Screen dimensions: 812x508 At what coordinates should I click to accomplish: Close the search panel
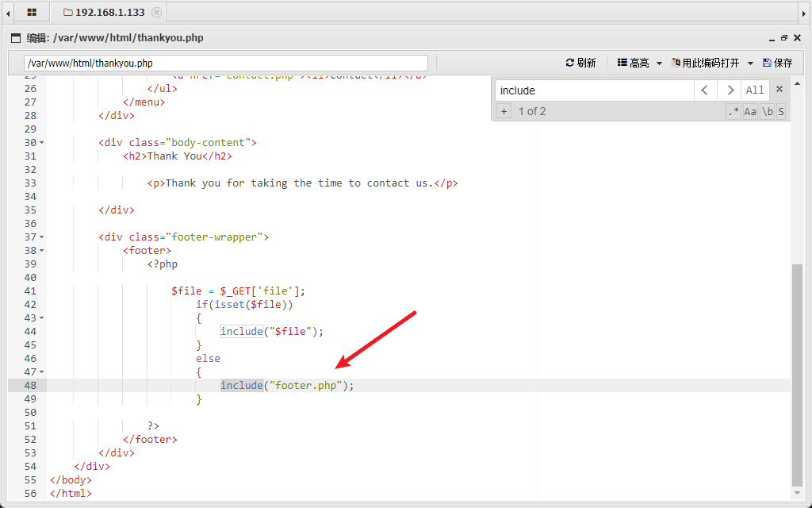coord(779,89)
